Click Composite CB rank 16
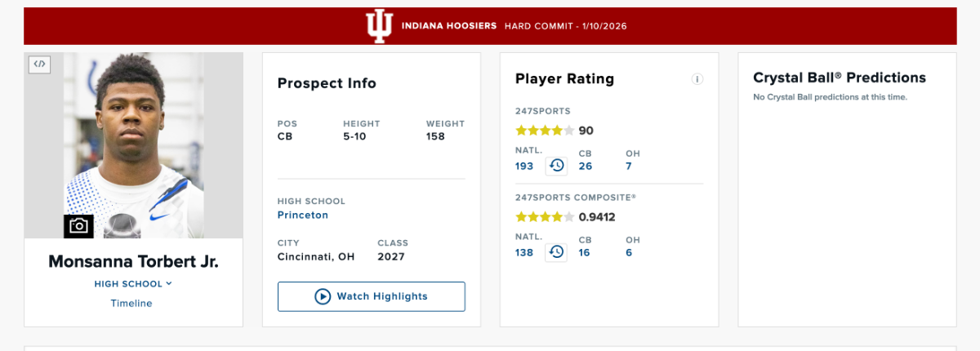The height and width of the screenshot is (351, 980). tap(585, 253)
